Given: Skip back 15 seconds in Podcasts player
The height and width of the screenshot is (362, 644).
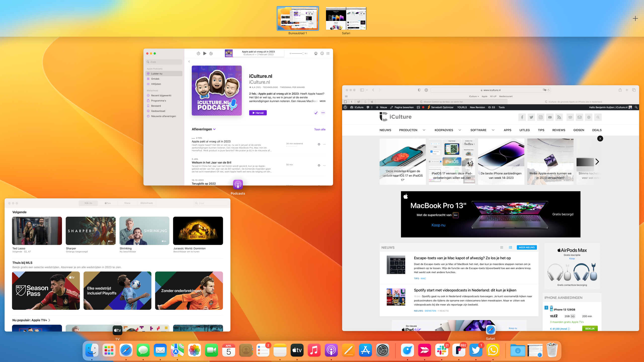Looking at the screenshot, I should tap(198, 53).
